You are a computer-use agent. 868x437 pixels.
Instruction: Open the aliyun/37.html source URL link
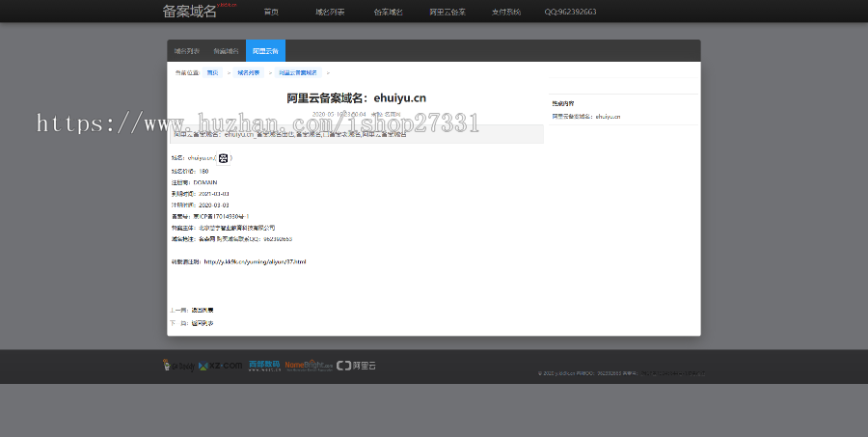point(255,262)
